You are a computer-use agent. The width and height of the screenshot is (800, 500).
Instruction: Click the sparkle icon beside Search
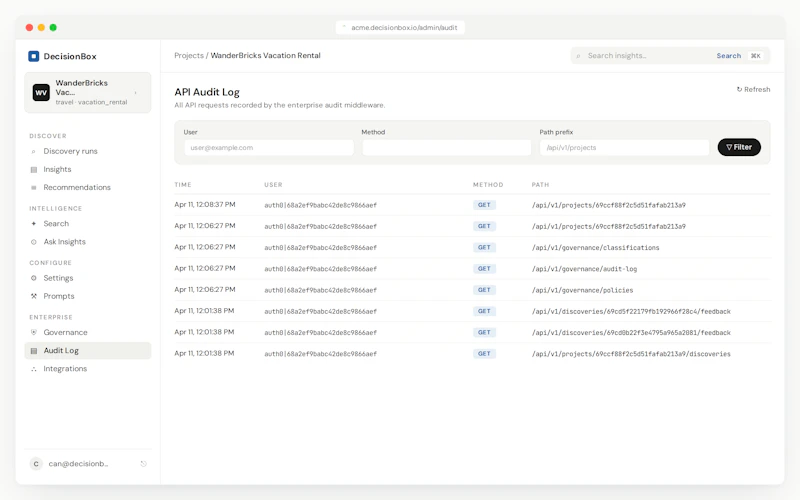click(34, 223)
